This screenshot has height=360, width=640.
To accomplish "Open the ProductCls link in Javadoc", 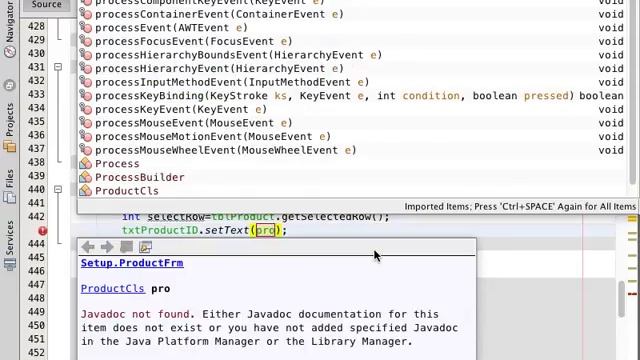I will pos(113,289).
